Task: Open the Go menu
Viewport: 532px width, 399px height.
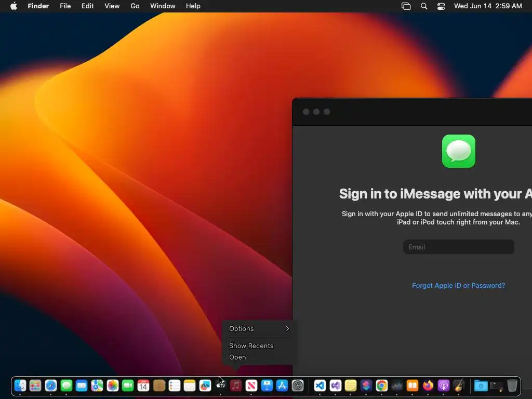Action: click(x=135, y=6)
